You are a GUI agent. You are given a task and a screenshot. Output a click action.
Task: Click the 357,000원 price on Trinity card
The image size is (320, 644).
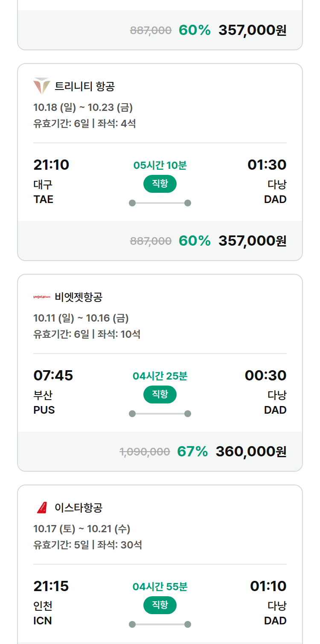click(253, 241)
